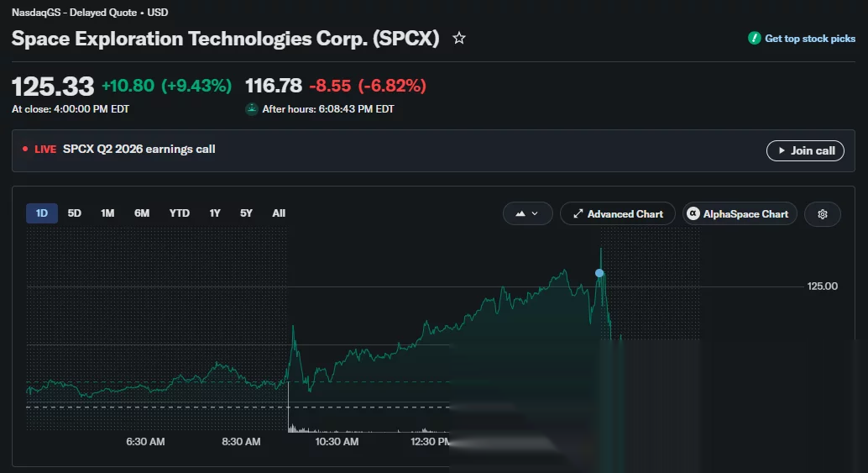Switch to the 5Y range
Image resolution: width=868 pixels, height=473 pixels.
[246, 213]
